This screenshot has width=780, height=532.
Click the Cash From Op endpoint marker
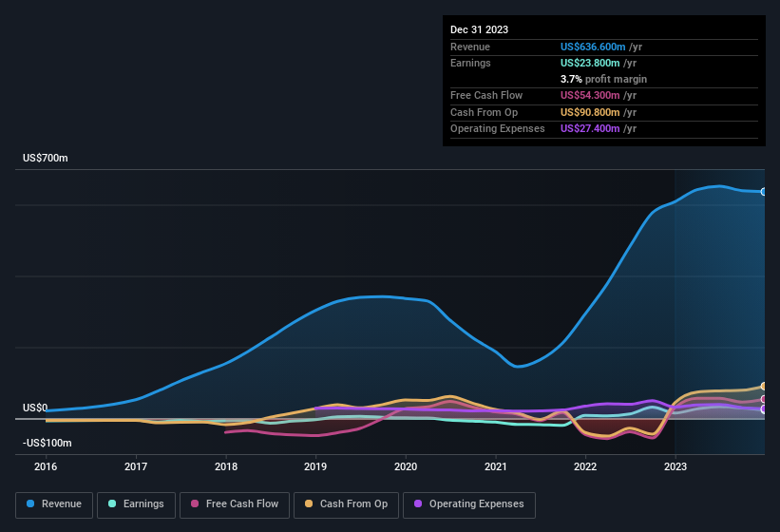[x=764, y=387]
